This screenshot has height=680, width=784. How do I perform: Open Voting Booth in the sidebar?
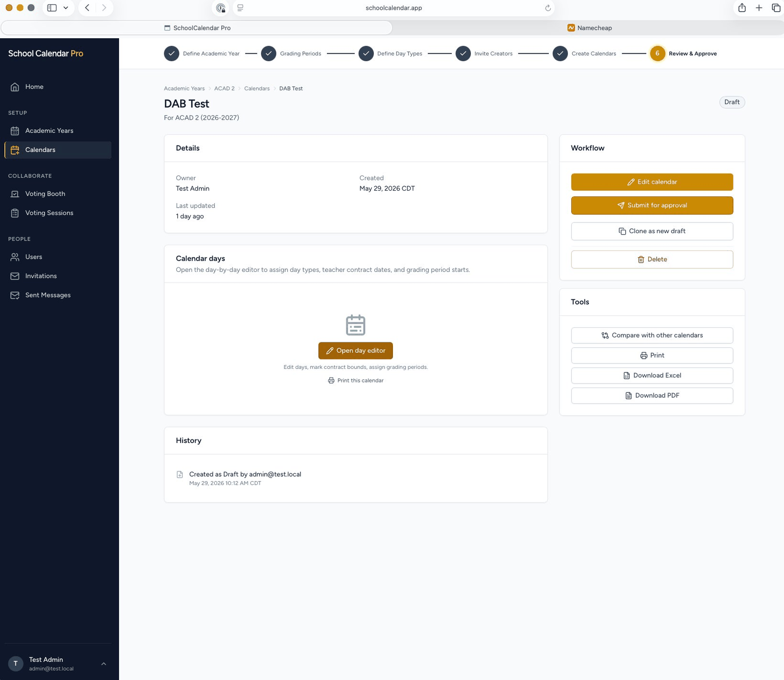[x=58, y=194]
